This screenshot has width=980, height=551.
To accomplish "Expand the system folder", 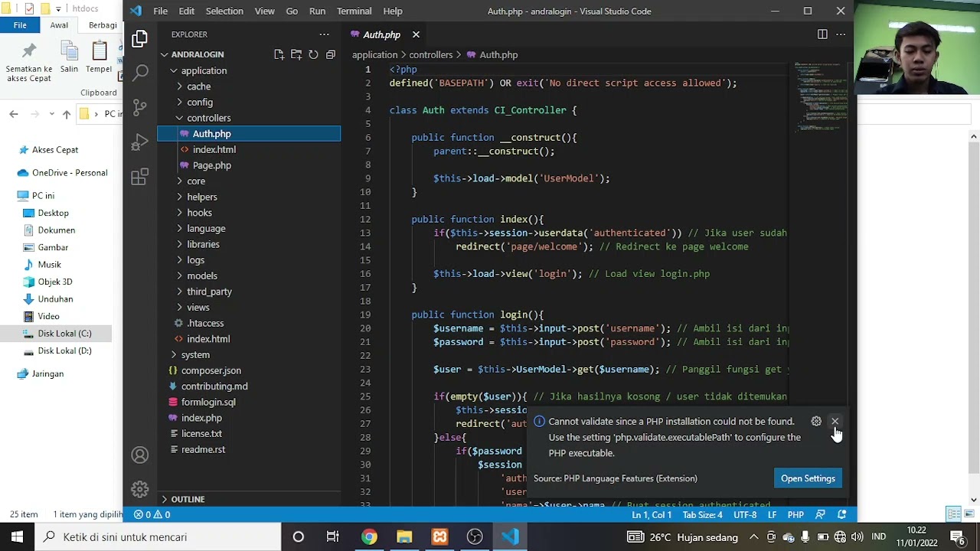I will (195, 354).
